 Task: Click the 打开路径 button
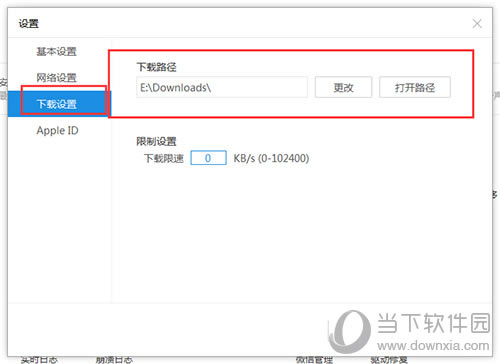coord(415,87)
